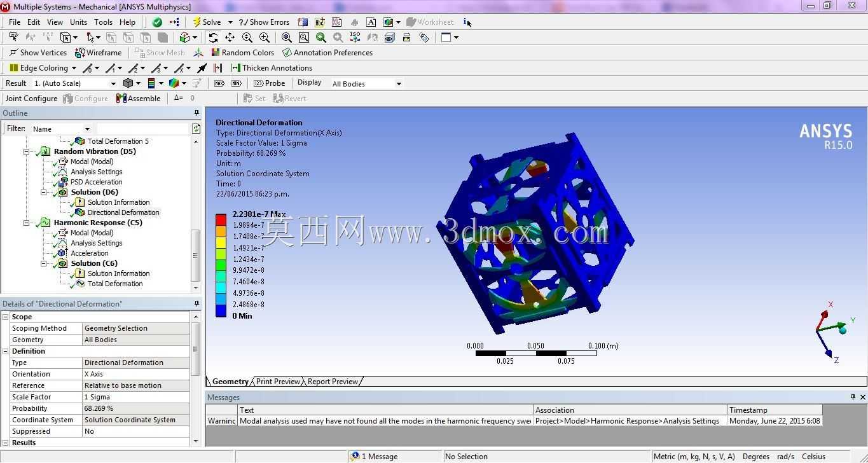Show the Minimum value tag
This screenshot has height=463, width=868.
click(236, 83)
